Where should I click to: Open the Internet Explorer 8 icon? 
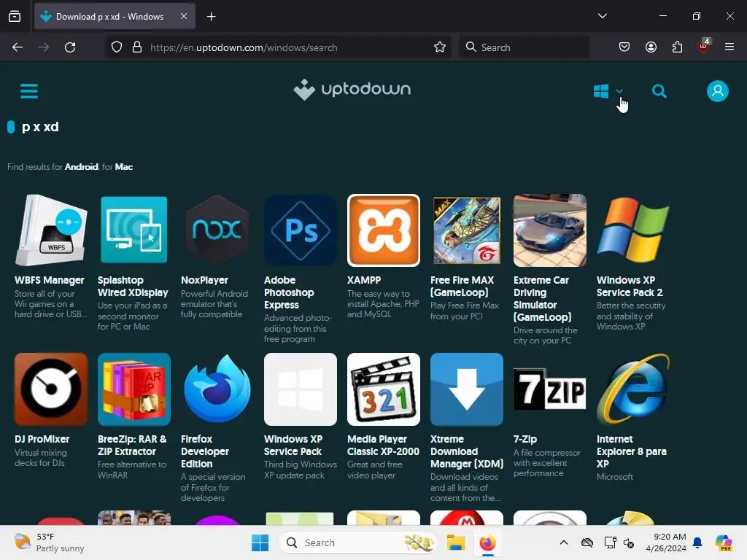click(633, 389)
